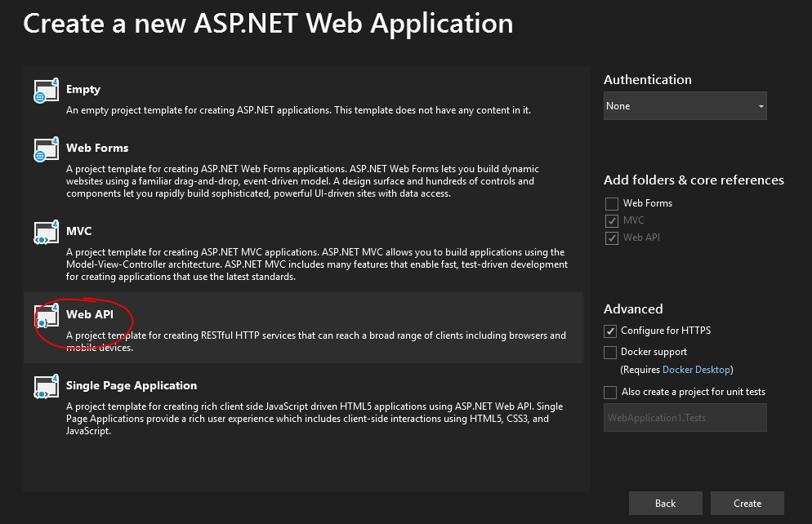
Task: Click the Back button
Action: 666,504
